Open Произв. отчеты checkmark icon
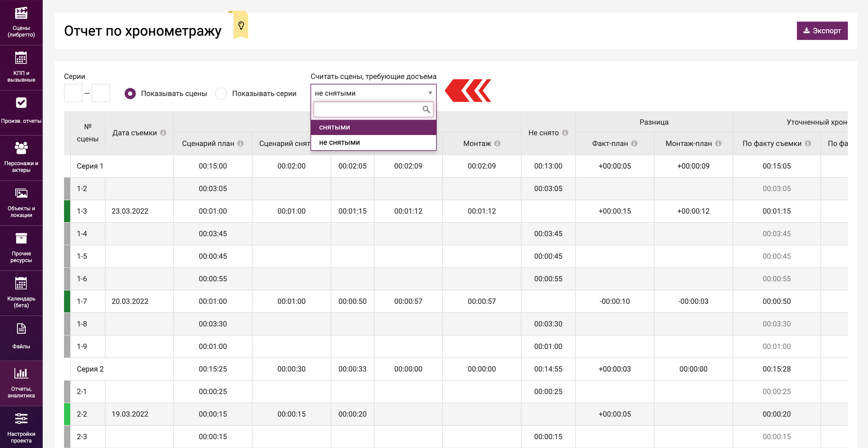 coord(21,103)
